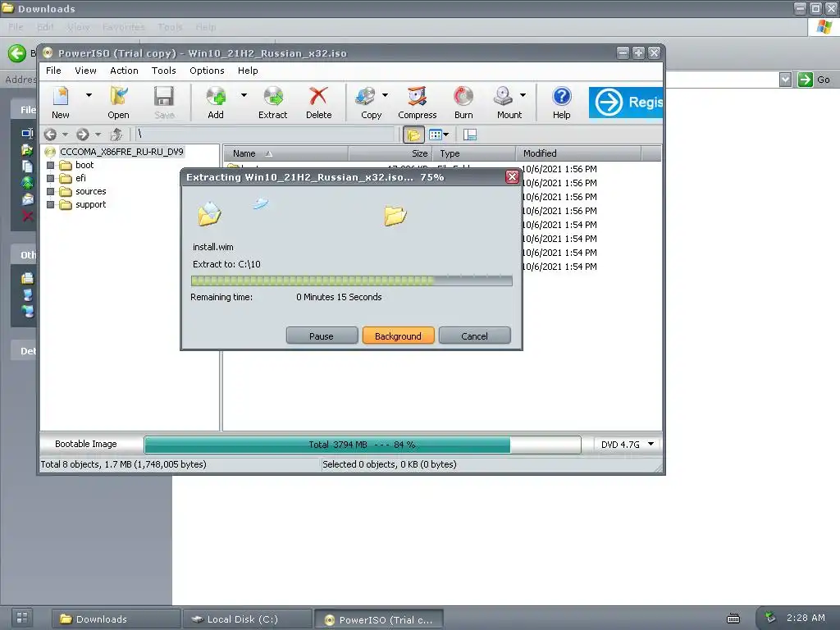Viewport: 840px width, 630px height.
Task: Open the Options menu
Action: 207,71
